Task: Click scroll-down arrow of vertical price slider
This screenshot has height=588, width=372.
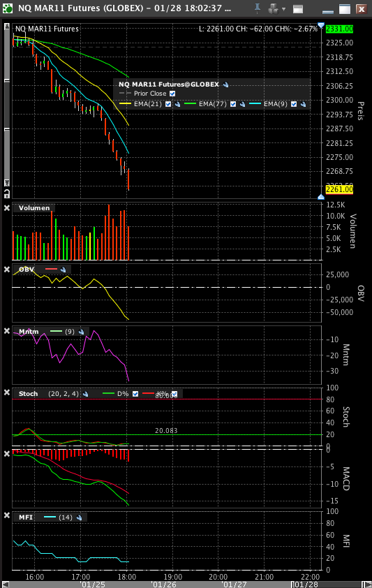Action: click(x=7, y=183)
